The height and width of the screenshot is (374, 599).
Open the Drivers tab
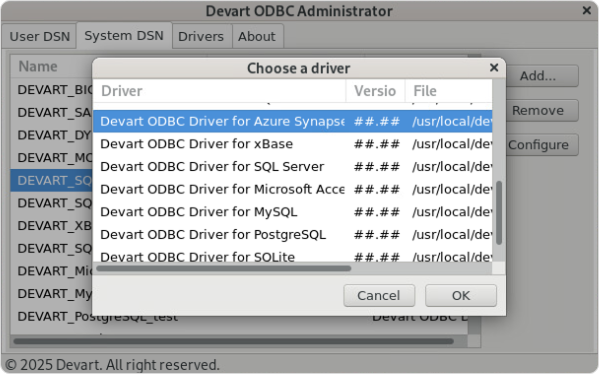pos(201,36)
